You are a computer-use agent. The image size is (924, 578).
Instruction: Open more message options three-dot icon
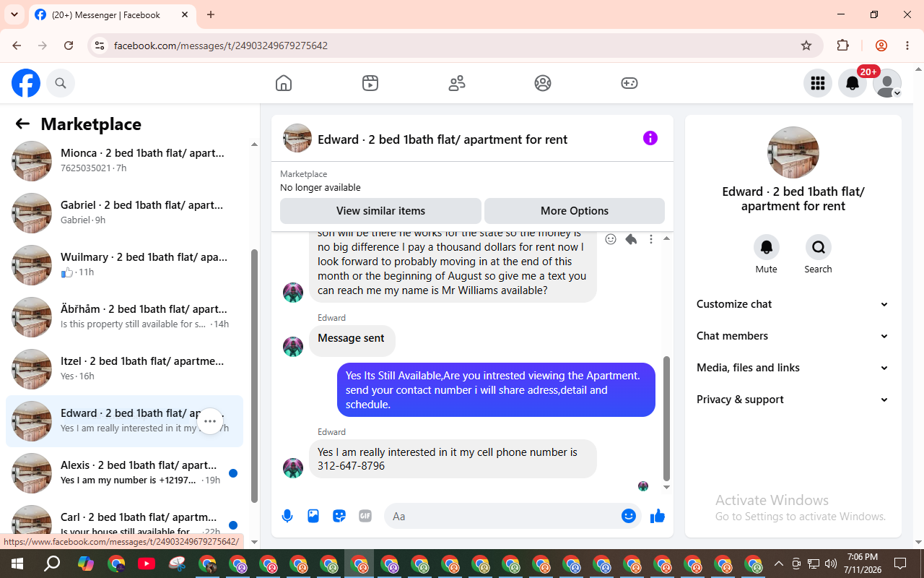[x=651, y=239]
